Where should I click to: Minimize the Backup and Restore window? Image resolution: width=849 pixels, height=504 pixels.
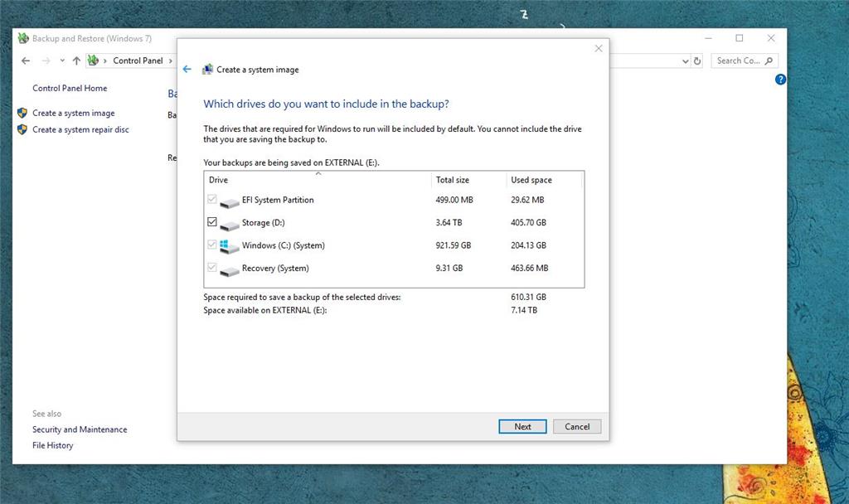[708, 38]
